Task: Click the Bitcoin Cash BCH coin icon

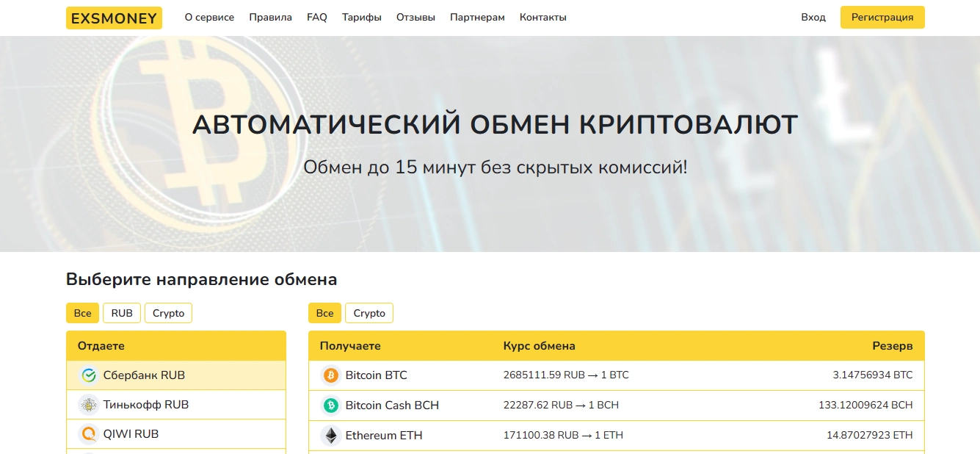Action: (x=331, y=406)
